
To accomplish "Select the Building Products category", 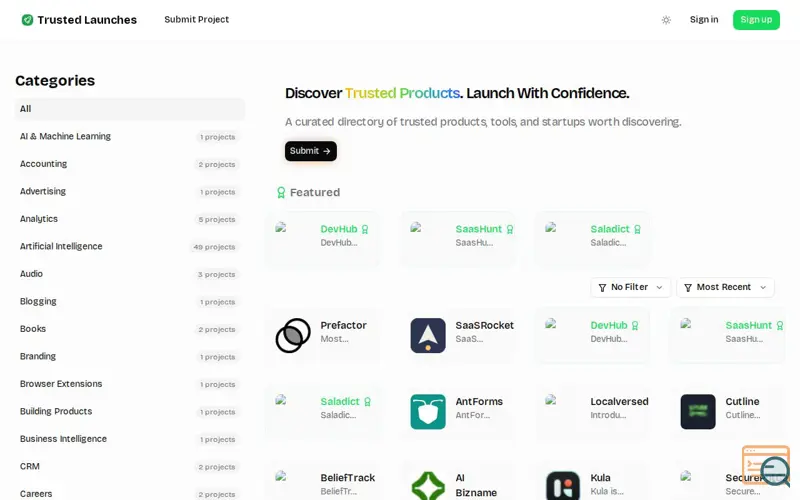I will click(130, 411).
